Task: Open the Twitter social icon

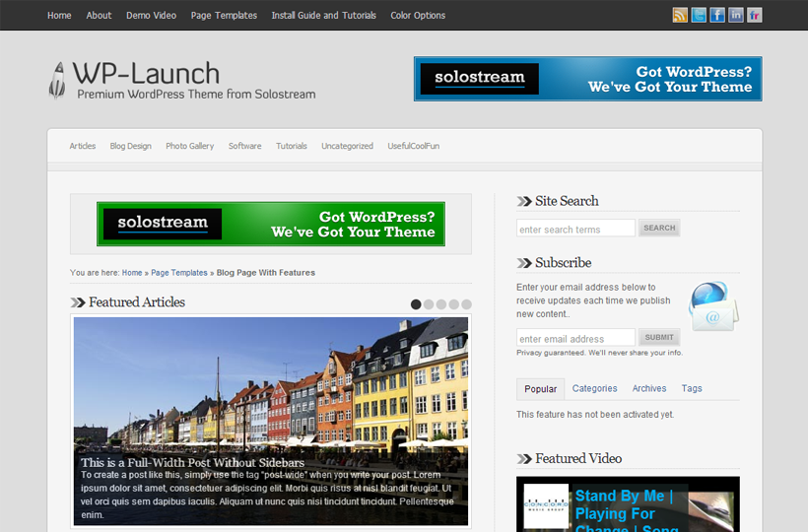Action: point(699,15)
